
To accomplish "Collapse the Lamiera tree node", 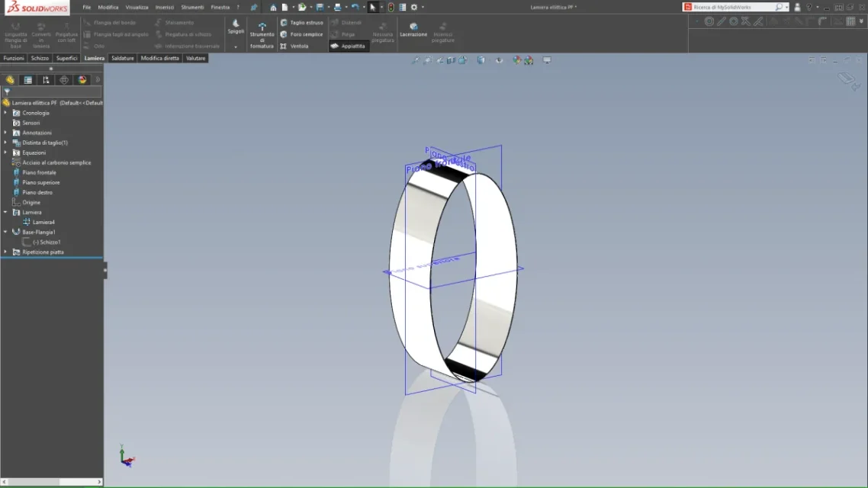I will (5, 213).
